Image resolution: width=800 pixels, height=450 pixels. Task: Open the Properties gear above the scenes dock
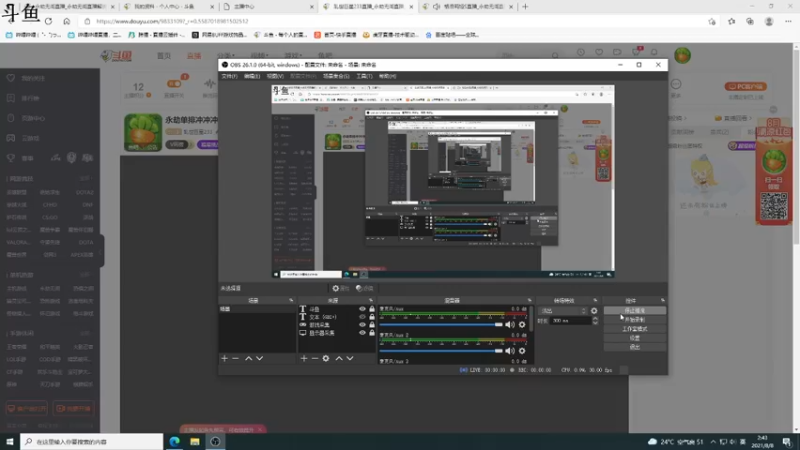(340, 288)
